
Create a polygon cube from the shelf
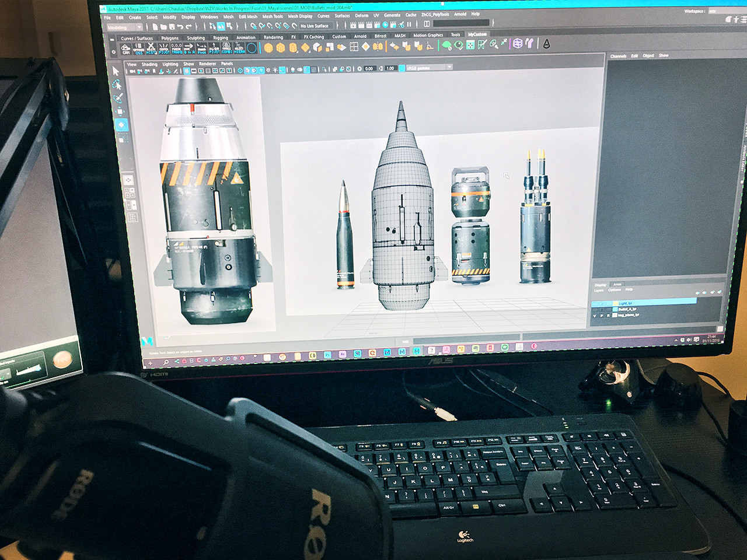tap(281, 48)
